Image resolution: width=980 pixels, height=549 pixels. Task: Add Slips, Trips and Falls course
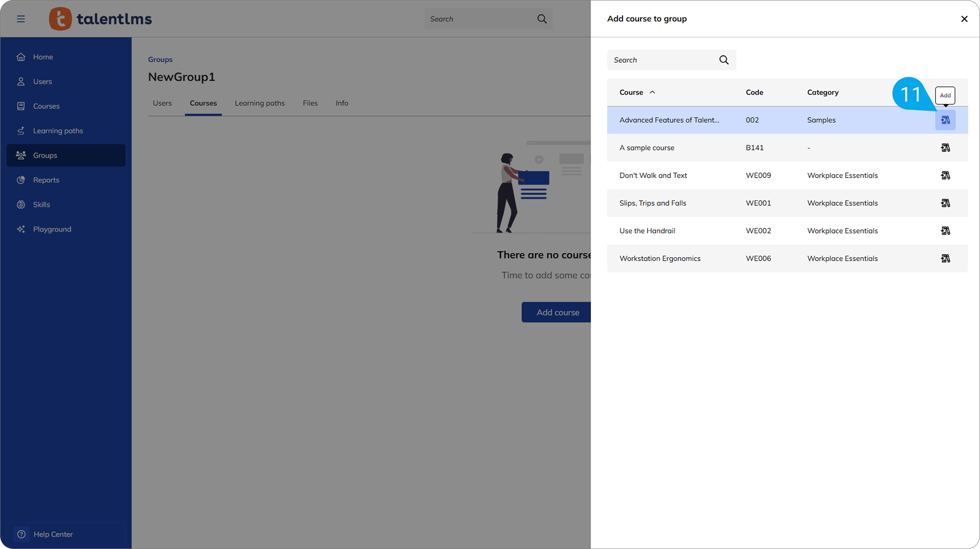pyautogui.click(x=945, y=203)
